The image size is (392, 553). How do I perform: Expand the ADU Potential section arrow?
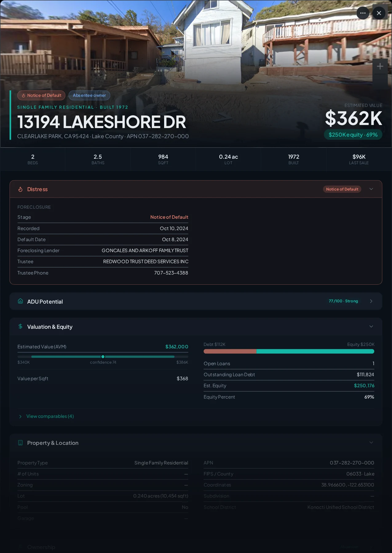[x=371, y=301]
